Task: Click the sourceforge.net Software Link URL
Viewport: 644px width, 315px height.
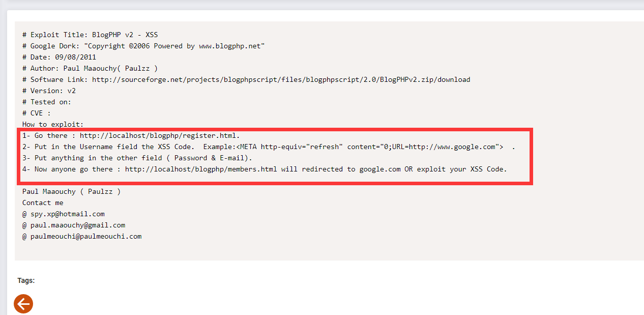Action: click(281, 80)
